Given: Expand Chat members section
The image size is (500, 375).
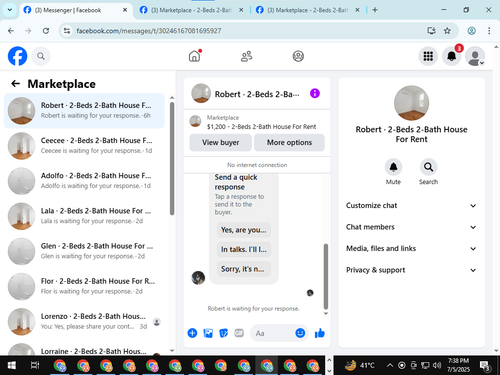Looking at the screenshot, I should [x=411, y=227].
